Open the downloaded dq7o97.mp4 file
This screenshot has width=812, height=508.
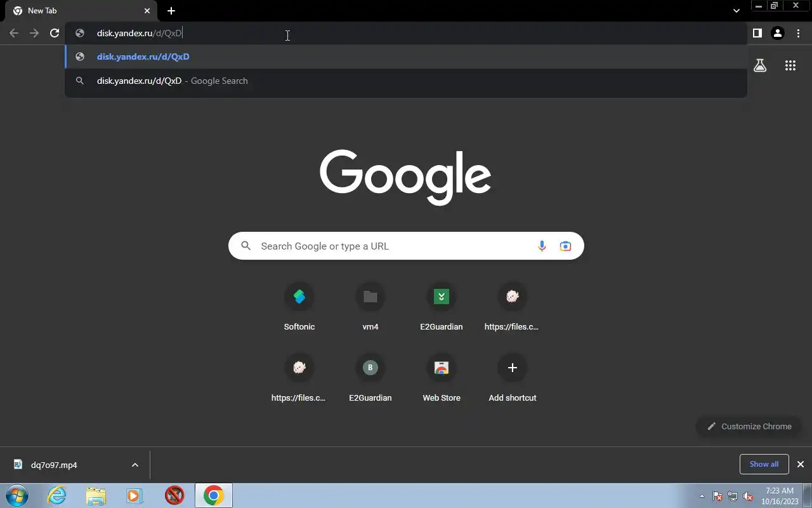tap(54, 465)
